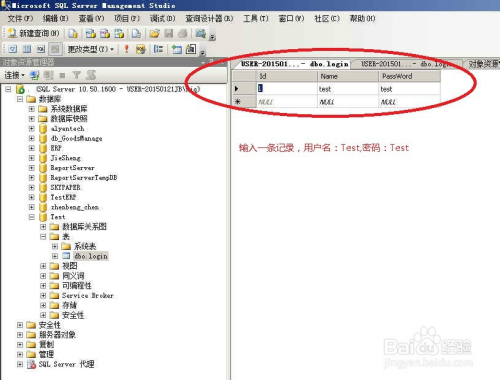Expand the 系统数据库 folder
Screen dimensions: 500x380
[x=32, y=109]
